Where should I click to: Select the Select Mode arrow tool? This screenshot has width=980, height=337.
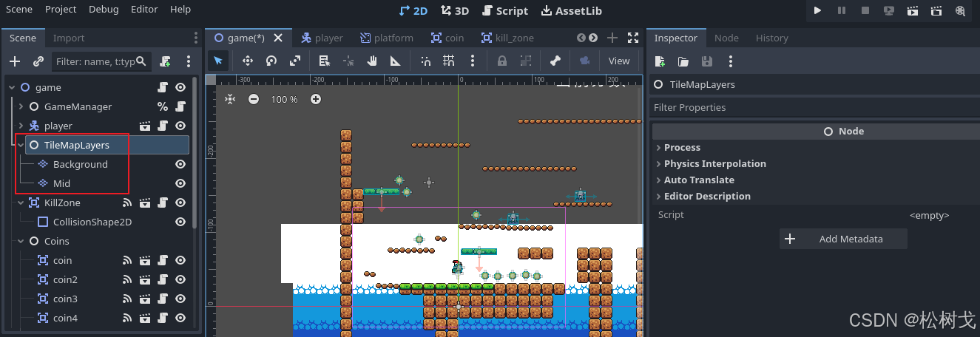click(218, 61)
